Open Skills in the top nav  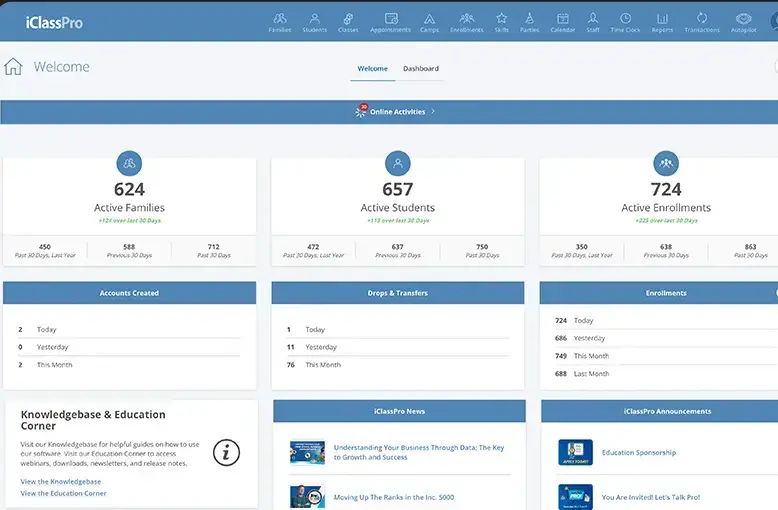coord(502,23)
